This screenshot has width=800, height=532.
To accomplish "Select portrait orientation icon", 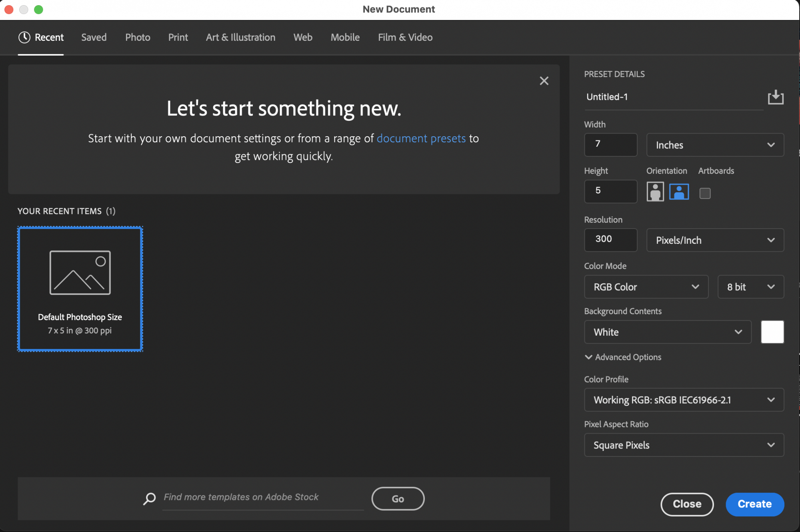I will click(655, 192).
